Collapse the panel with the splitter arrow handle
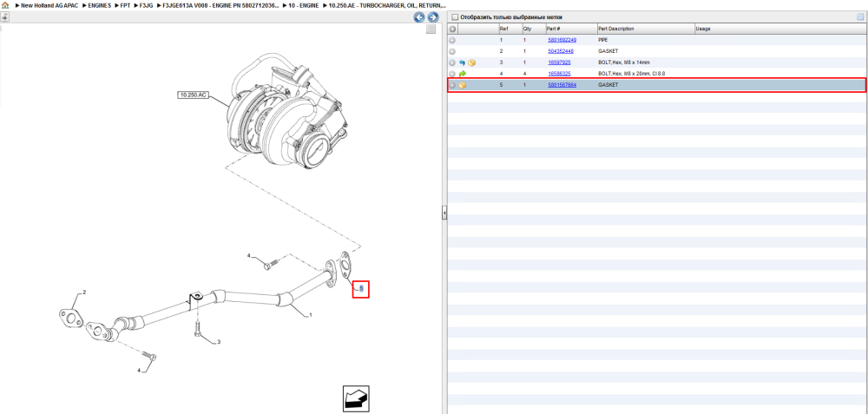 point(444,213)
